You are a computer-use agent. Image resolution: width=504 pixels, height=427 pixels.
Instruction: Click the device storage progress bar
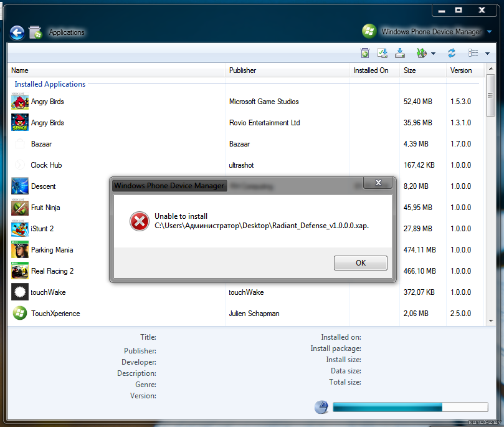pyautogui.click(x=411, y=407)
